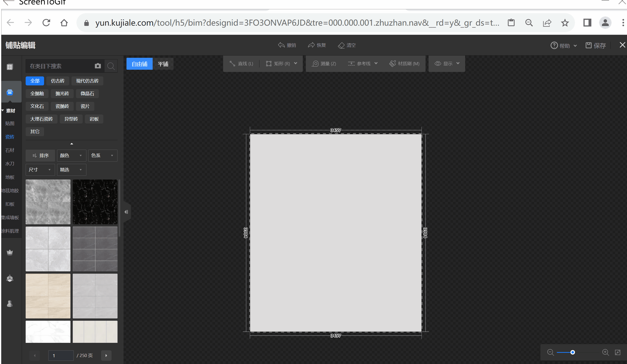The height and width of the screenshot is (364, 627).
Task: Click the 保存 save button
Action: tap(596, 46)
